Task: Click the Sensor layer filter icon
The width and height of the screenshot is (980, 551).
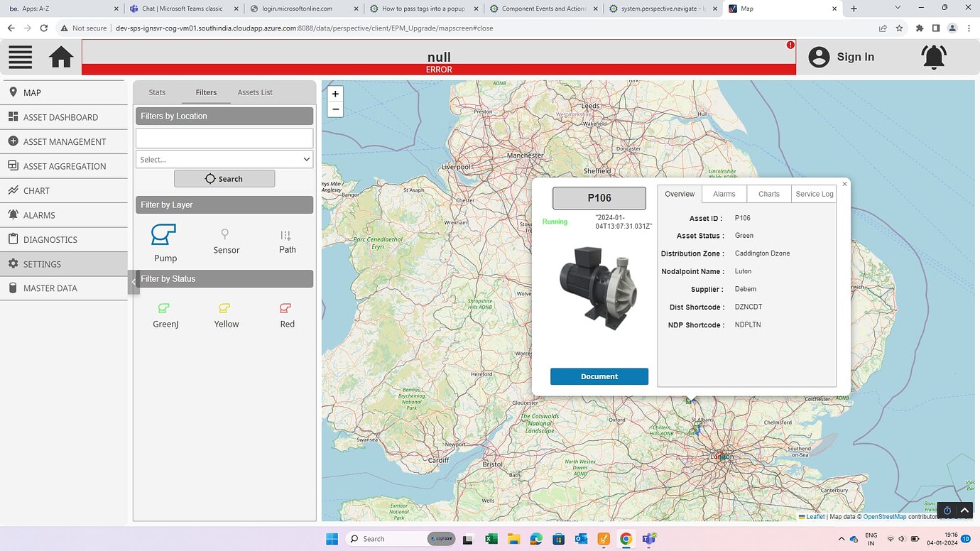Action: 225,234
